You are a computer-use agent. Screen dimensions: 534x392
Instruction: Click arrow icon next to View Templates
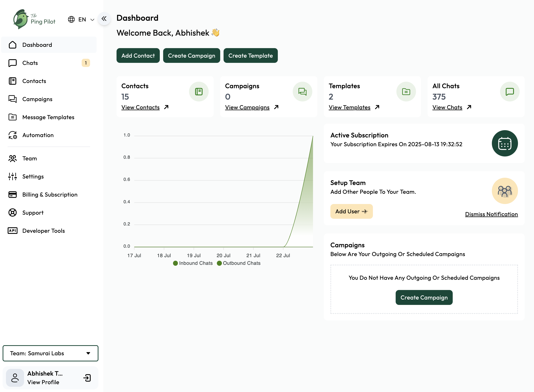click(x=377, y=107)
